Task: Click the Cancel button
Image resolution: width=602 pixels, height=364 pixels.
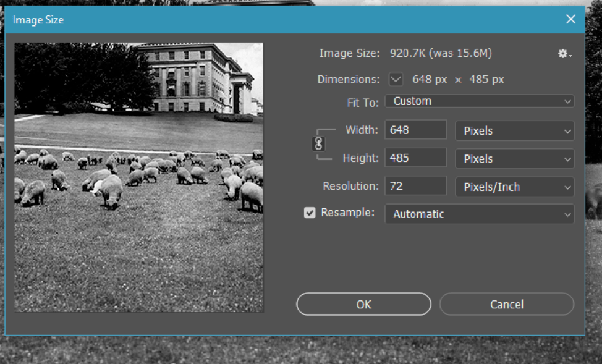Action: (x=506, y=304)
